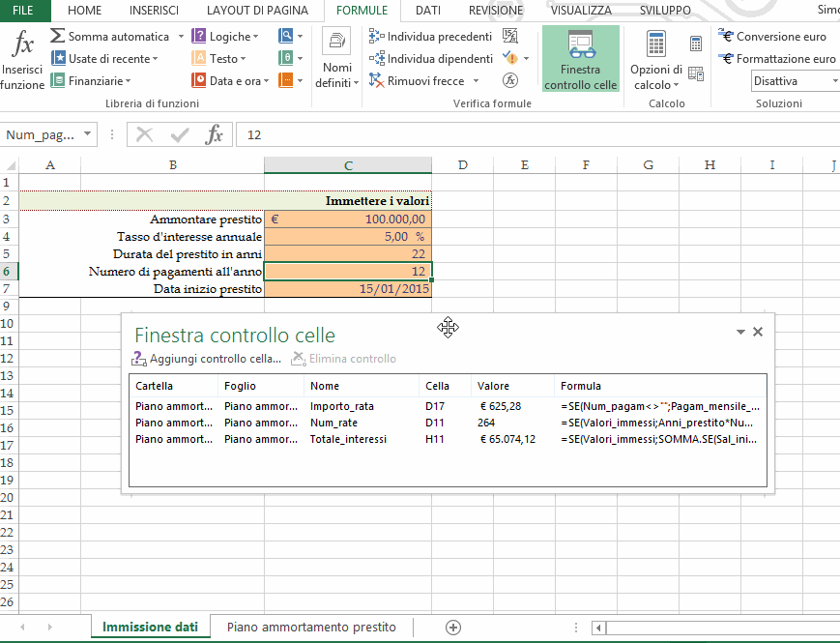Image resolution: width=840 pixels, height=643 pixels.
Task: Click Aggiungi controllo cella
Action: click(206, 359)
